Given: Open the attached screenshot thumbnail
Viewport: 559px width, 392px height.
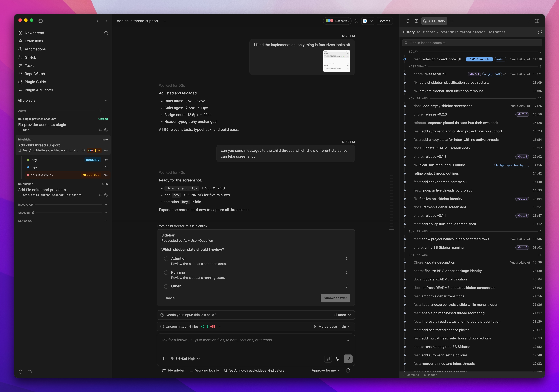Looking at the screenshot, I should pyautogui.click(x=337, y=61).
